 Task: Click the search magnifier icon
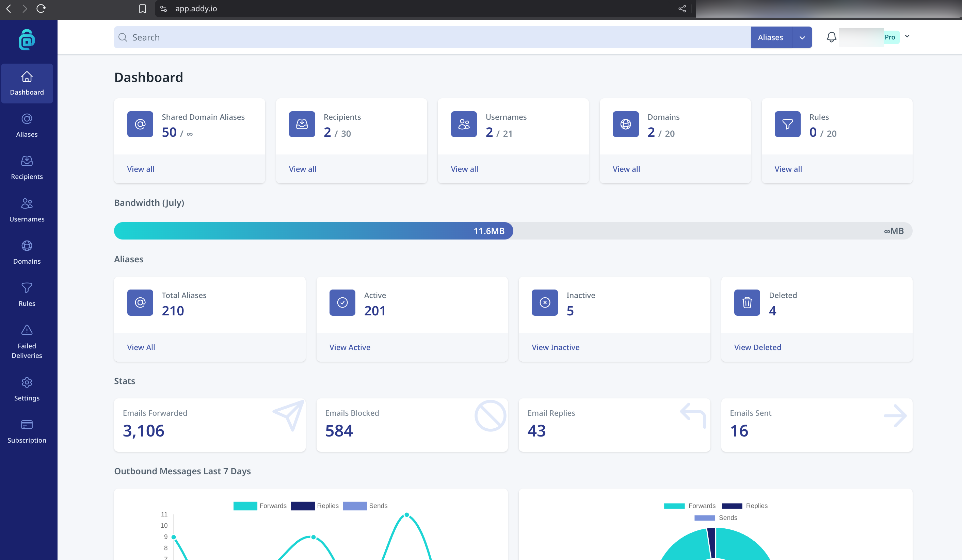[123, 37]
